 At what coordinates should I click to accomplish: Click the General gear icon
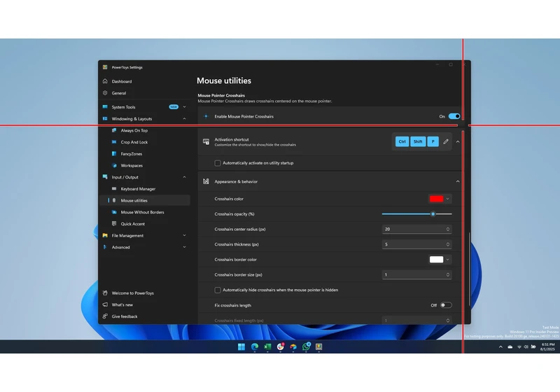point(105,93)
